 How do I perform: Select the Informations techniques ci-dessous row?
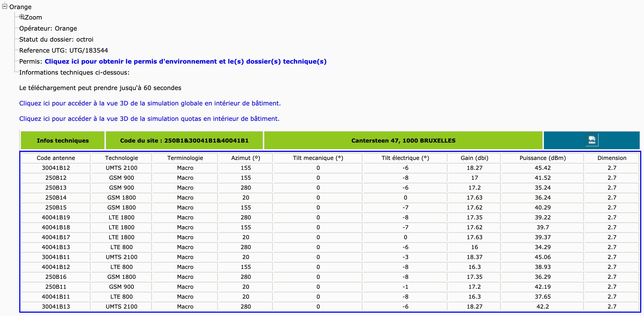pos(74,72)
